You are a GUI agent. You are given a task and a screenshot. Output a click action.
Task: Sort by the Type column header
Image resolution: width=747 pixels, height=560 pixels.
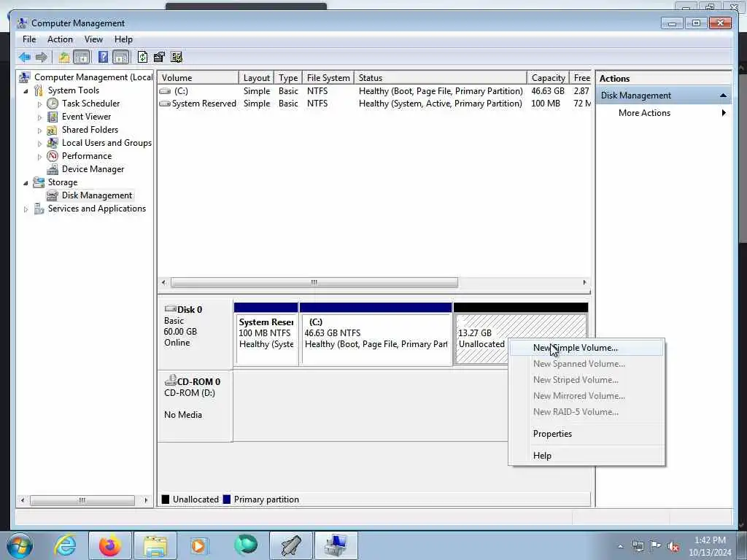pyautogui.click(x=288, y=77)
